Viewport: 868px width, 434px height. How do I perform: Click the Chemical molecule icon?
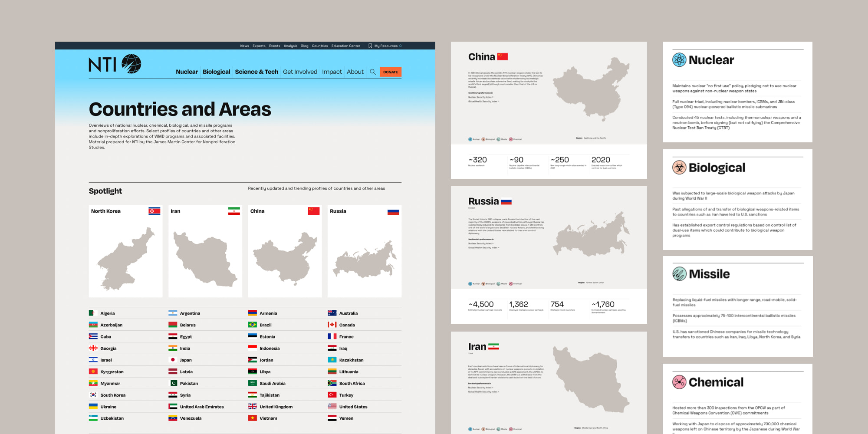point(679,382)
